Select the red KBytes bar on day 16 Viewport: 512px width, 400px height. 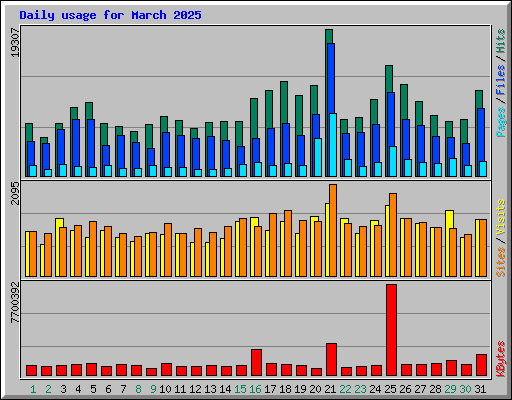(x=256, y=363)
